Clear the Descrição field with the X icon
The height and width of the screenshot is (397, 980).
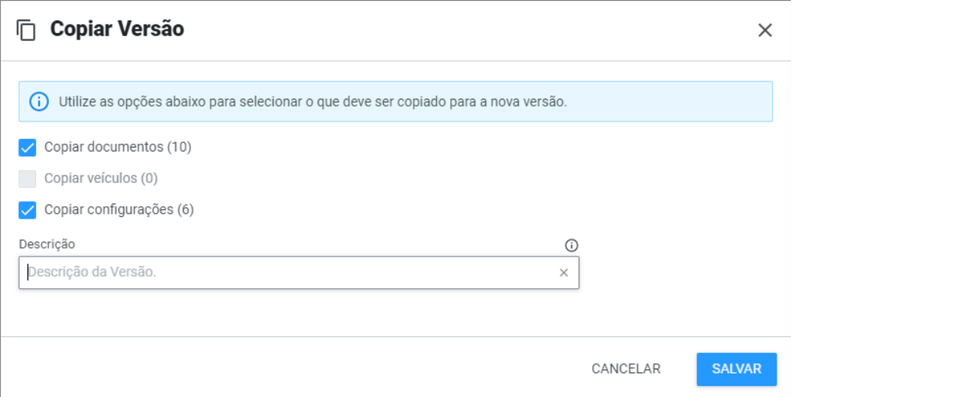tap(564, 273)
